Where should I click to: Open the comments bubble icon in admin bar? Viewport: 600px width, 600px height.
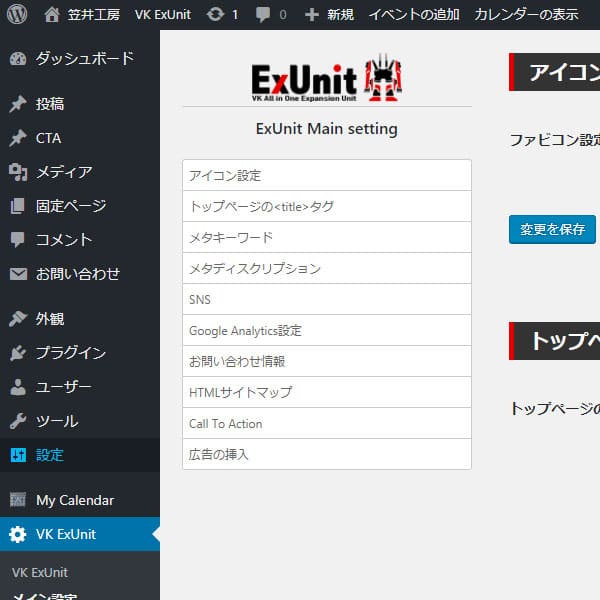click(263, 15)
